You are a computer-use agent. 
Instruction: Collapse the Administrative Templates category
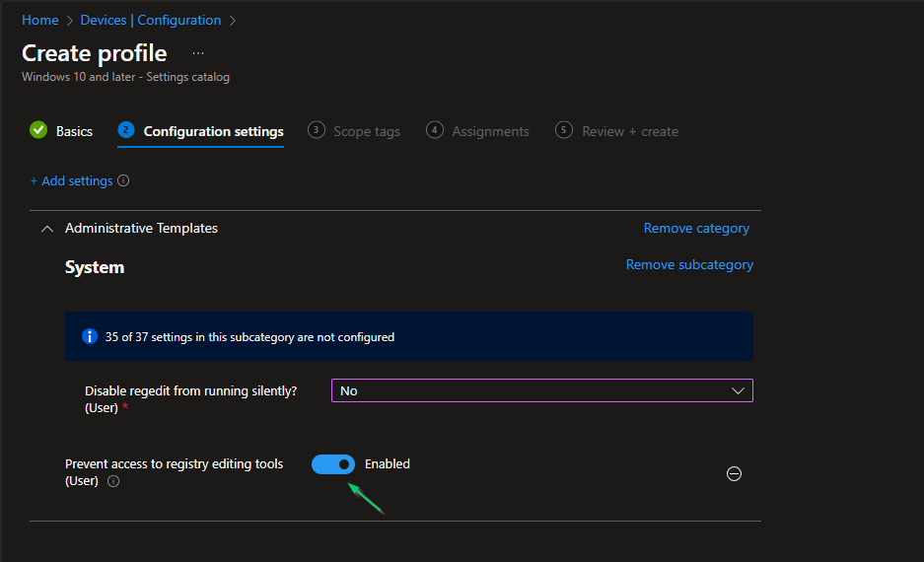click(46, 229)
